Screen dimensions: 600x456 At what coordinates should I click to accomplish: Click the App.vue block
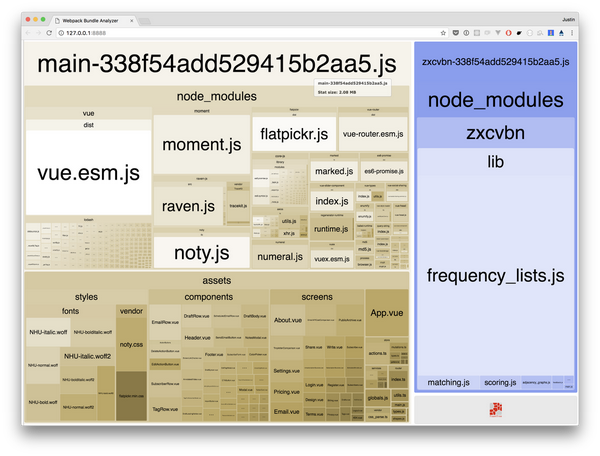click(x=387, y=313)
